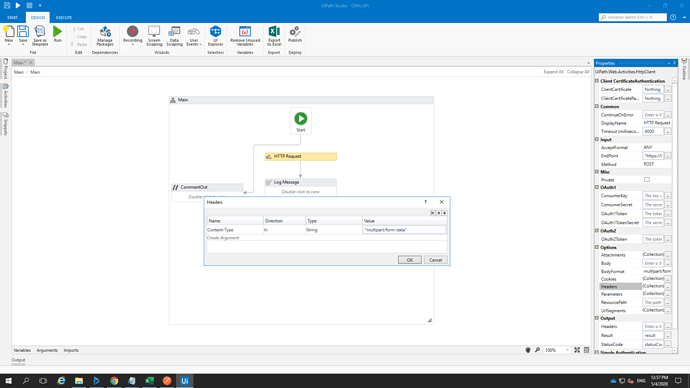Screen dimensions: 690x388
Task: Switch to the START ribbon tab
Action: point(12,18)
